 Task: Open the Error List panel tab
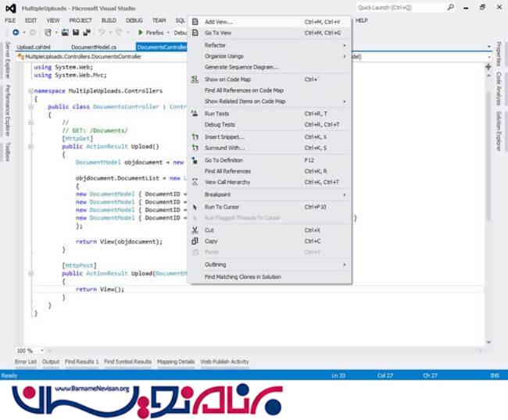tap(25, 362)
